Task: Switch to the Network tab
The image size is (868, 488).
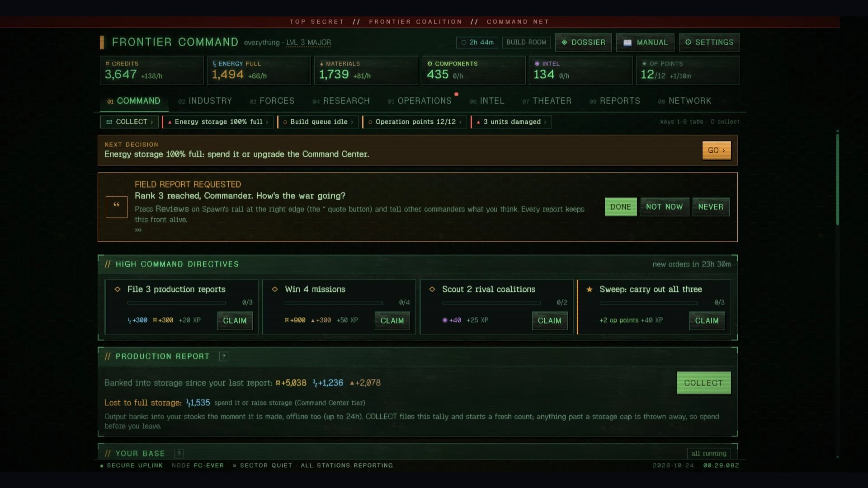Action: click(x=685, y=101)
